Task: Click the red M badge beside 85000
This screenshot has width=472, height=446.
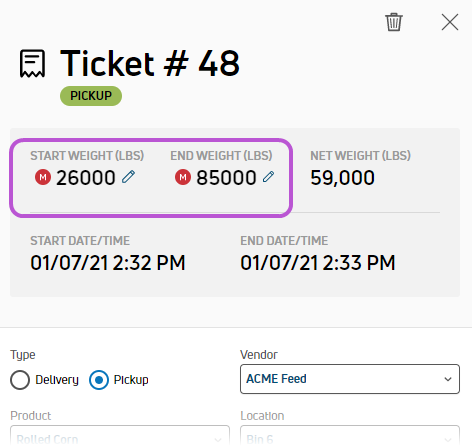Action: [x=183, y=177]
